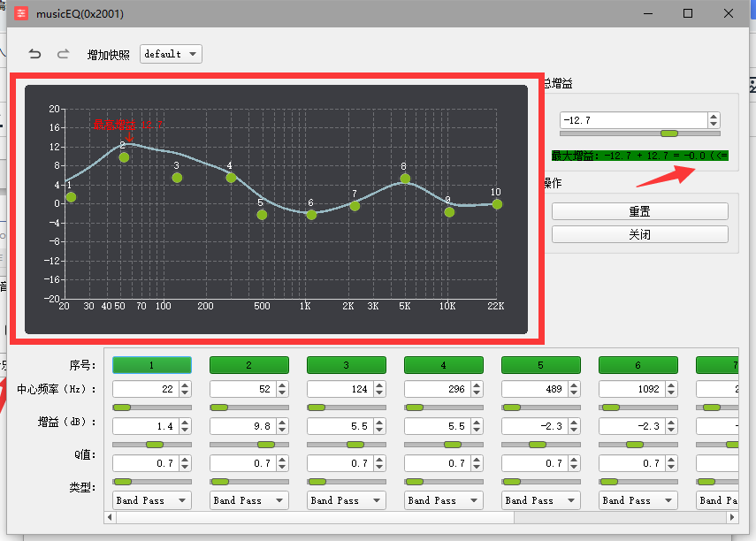The width and height of the screenshot is (756, 541).
Task: Open band 7 Band Pass type dropdown
Action: point(717,500)
